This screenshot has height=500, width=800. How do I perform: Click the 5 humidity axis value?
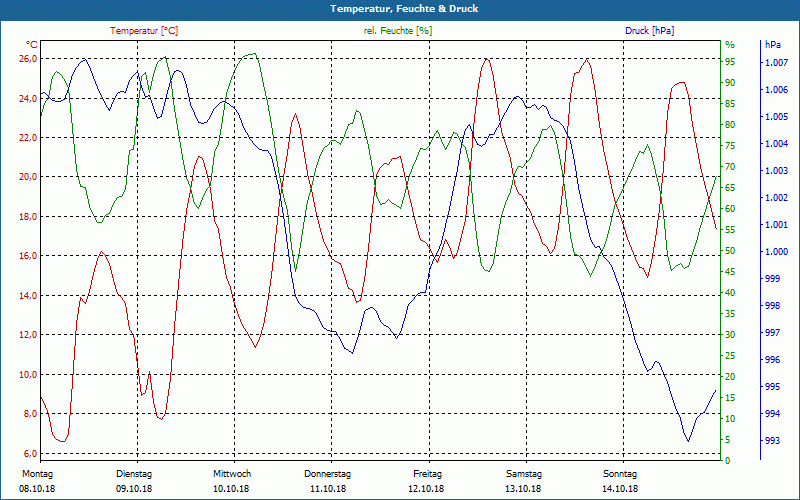(x=728, y=440)
